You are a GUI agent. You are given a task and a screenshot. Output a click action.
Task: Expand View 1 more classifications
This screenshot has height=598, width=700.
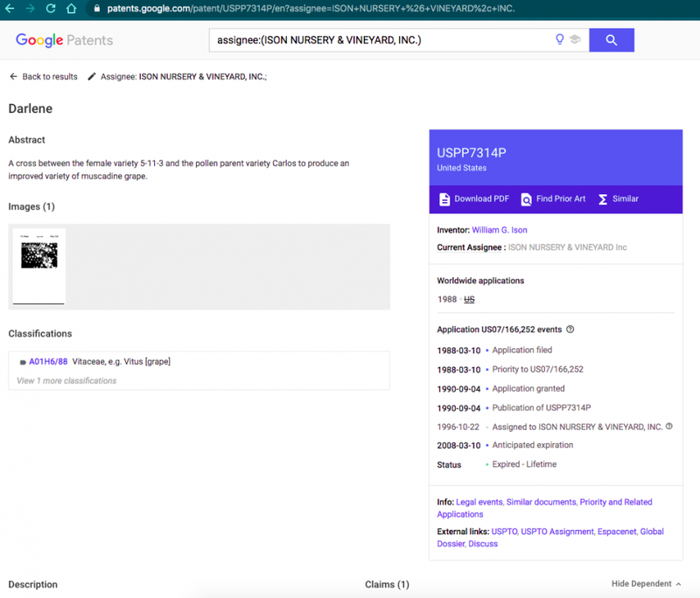coord(66,381)
